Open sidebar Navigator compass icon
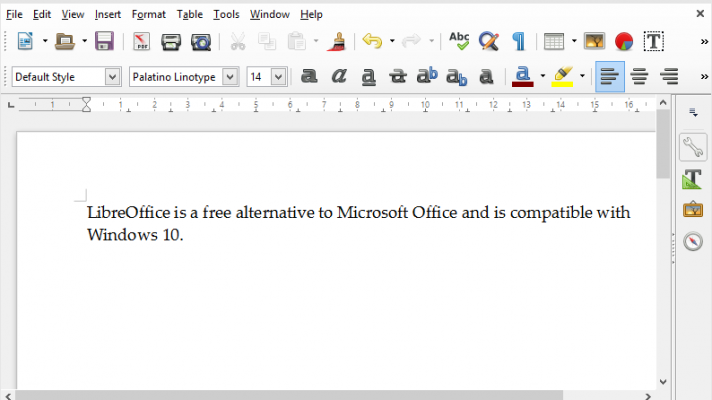Viewport: 712px width, 400px height. (x=693, y=241)
